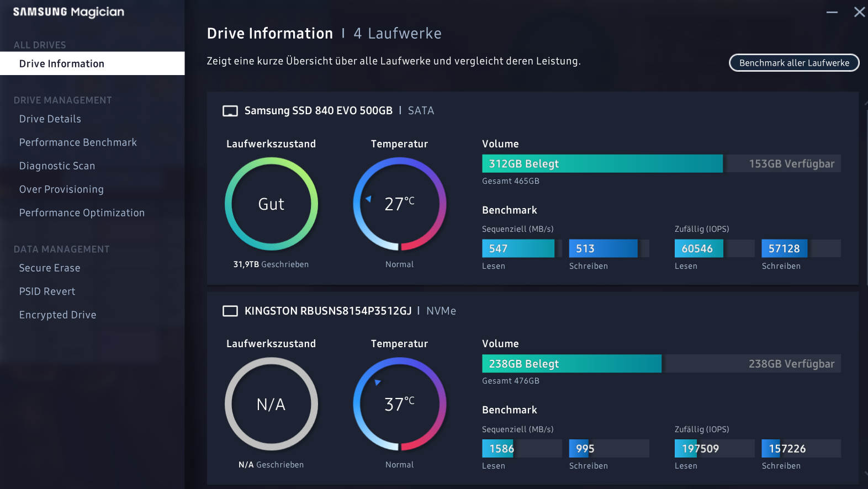Click Samsung 840 EVO health gauge 'Gut'
This screenshot has height=489, width=868.
coord(271,204)
